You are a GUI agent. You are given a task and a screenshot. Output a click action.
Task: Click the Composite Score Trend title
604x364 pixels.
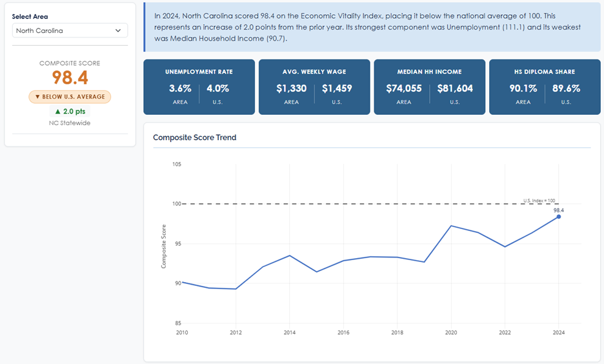click(194, 137)
